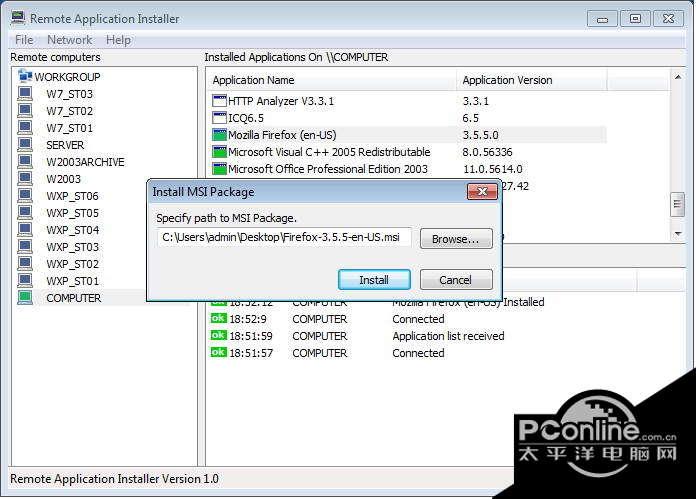
Task: Click Microsoft Office Professional 2003 icon
Action: tap(219, 169)
